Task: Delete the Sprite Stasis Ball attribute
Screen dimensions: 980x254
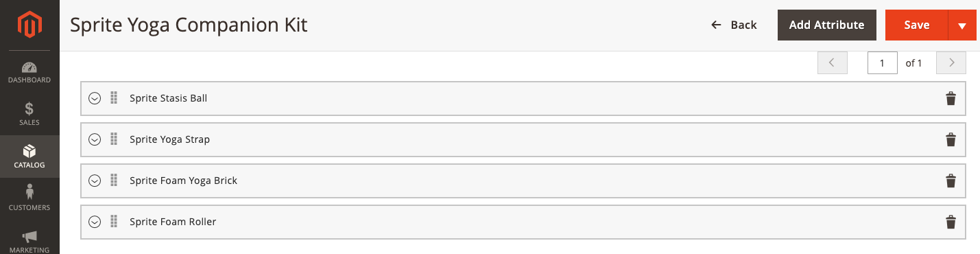Action: pos(951,98)
